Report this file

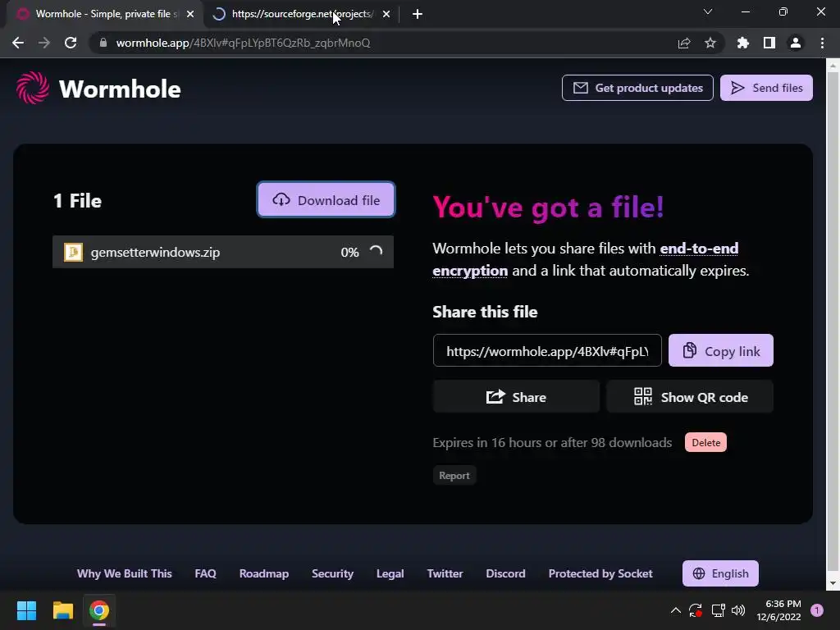click(x=454, y=476)
